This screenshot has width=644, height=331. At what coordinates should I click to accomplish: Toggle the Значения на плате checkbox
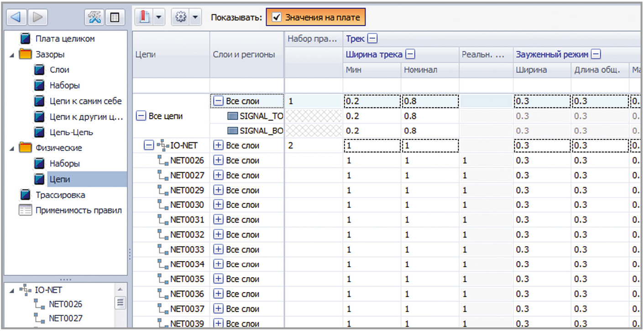pos(277,18)
